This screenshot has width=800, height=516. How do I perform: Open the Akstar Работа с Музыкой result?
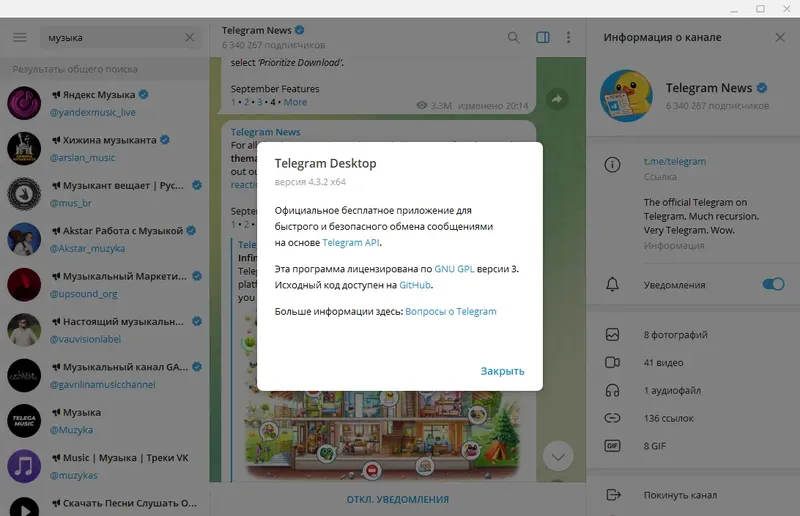(105, 239)
